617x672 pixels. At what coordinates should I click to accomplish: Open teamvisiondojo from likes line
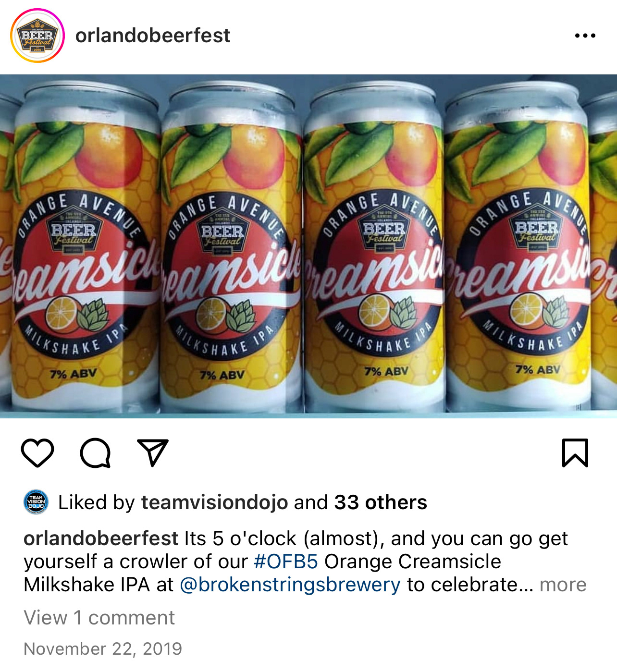pyautogui.click(x=214, y=502)
